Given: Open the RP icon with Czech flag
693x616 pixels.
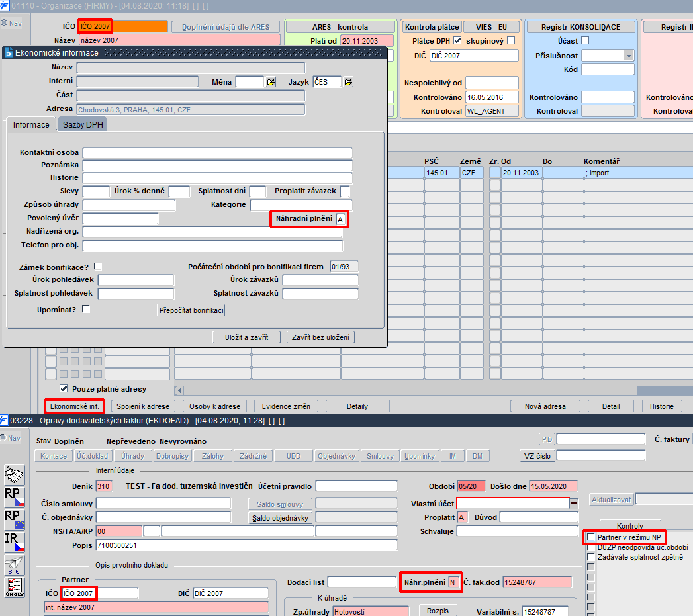Looking at the screenshot, I should pos(14,497).
